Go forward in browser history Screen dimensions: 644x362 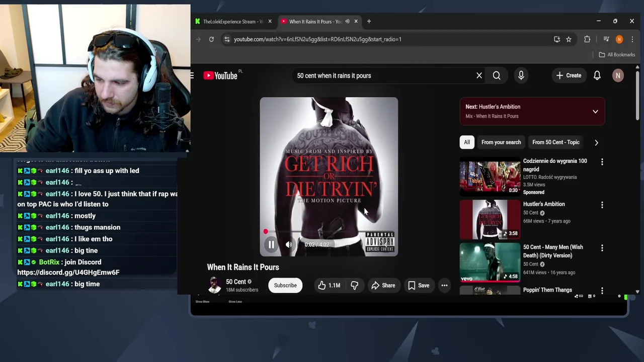tap(198, 39)
